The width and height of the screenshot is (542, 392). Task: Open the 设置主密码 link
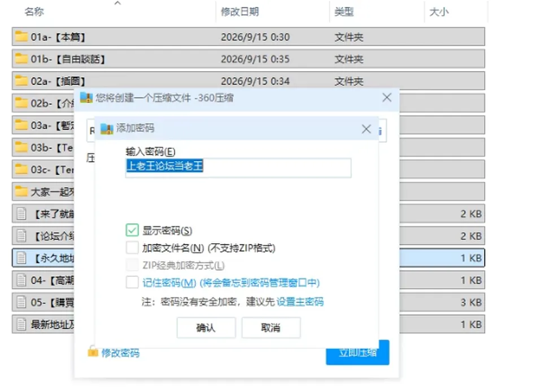[300, 302]
